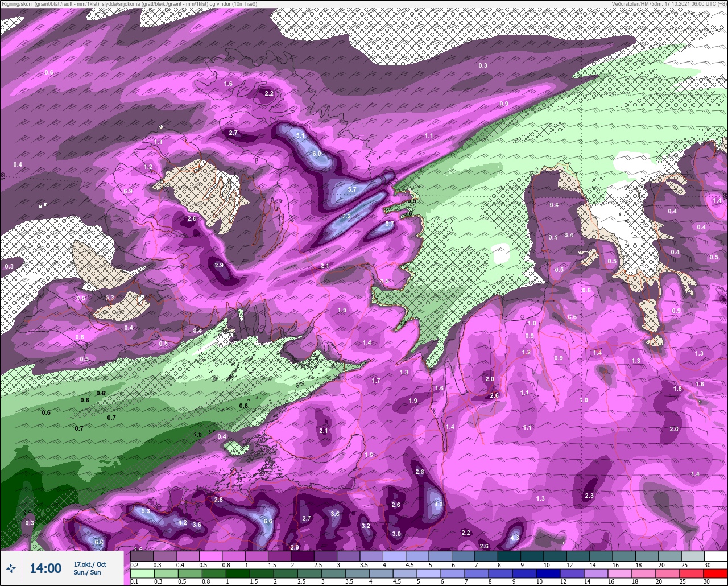Click the 1.7 precipitation value on map

click(x=376, y=381)
